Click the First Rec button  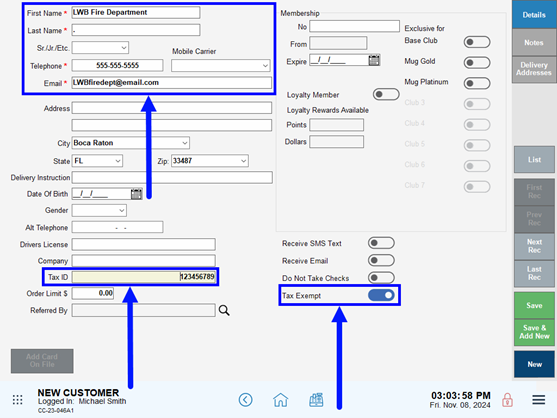pos(534,191)
